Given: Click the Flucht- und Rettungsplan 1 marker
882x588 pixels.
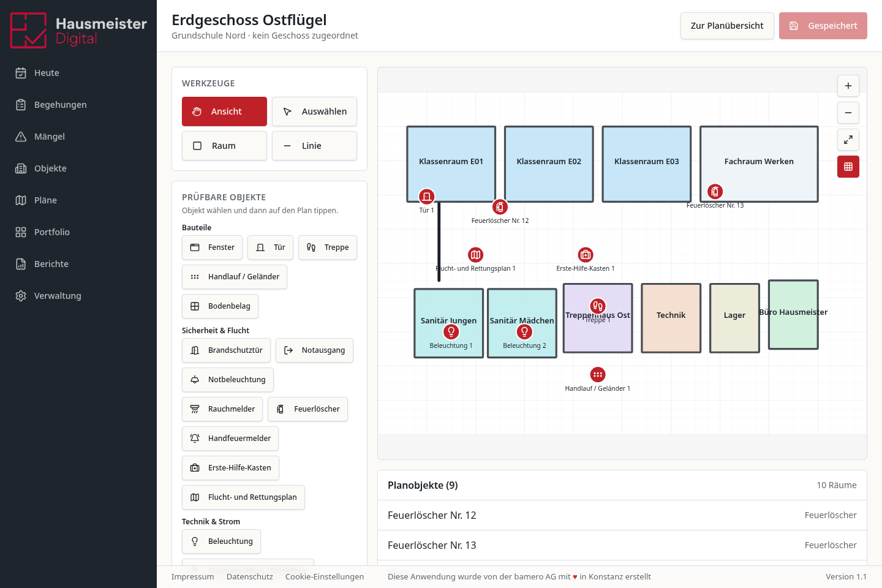Looking at the screenshot, I should [x=476, y=255].
